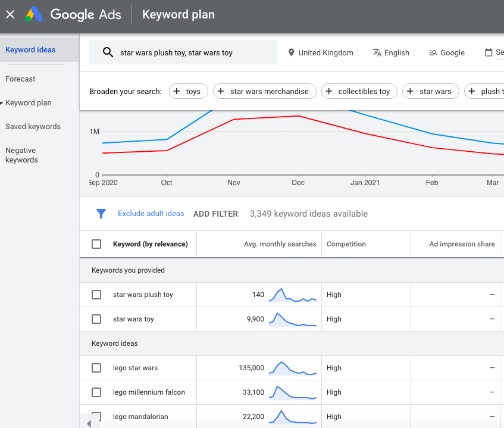Select the lego star wars checkbox

tap(96, 368)
